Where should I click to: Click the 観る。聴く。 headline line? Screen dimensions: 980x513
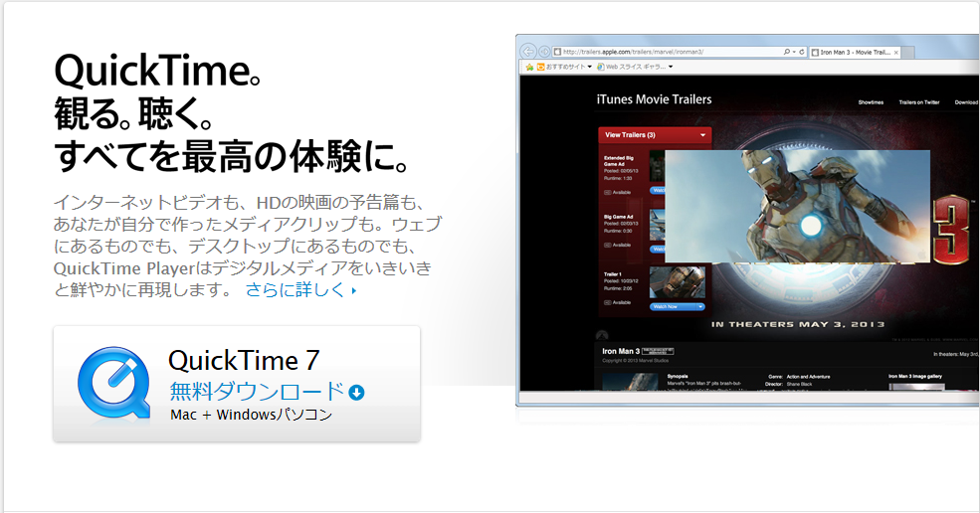(x=134, y=113)
